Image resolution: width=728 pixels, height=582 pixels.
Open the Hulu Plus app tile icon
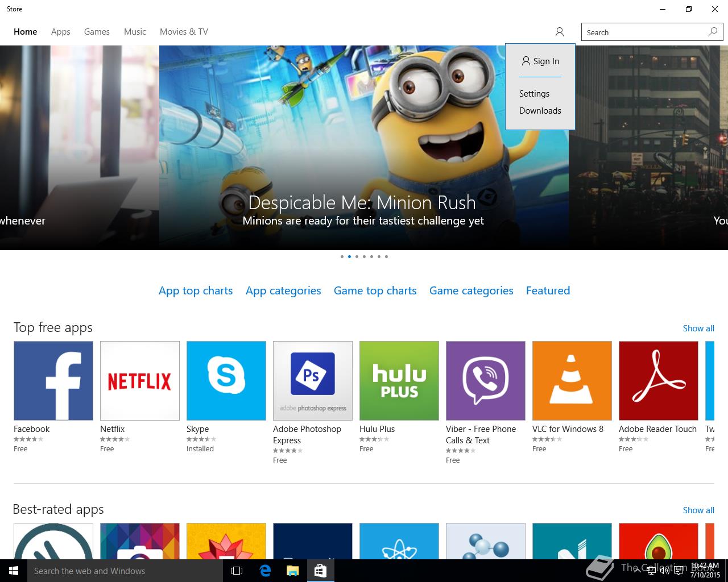399,381
